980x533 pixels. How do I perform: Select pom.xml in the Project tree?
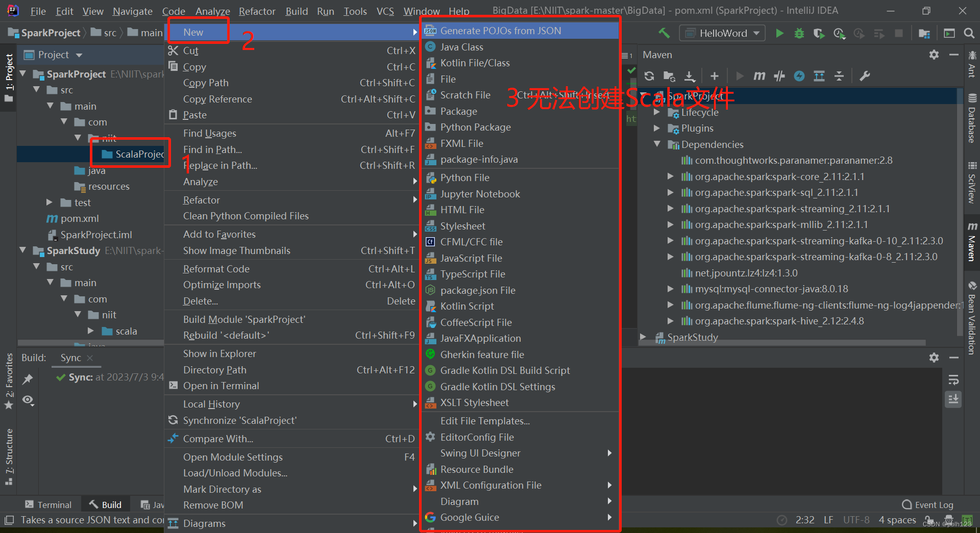(x=79, y=218)
